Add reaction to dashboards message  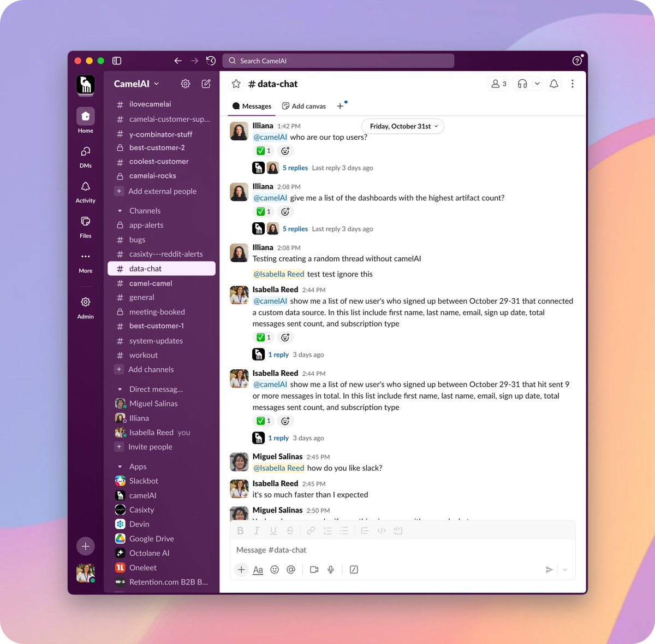click(285, 211)
